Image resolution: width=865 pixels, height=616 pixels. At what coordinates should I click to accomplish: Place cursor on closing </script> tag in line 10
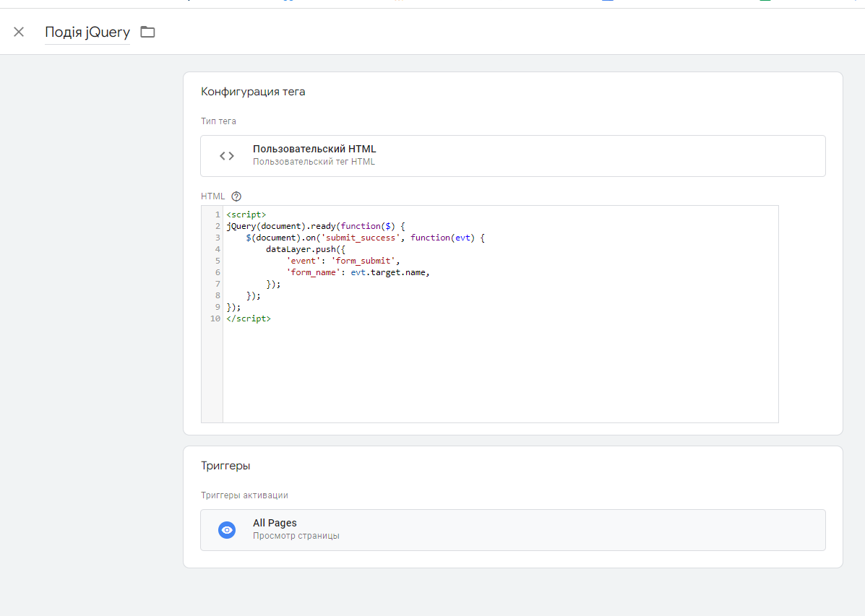(x=248, y=318)
